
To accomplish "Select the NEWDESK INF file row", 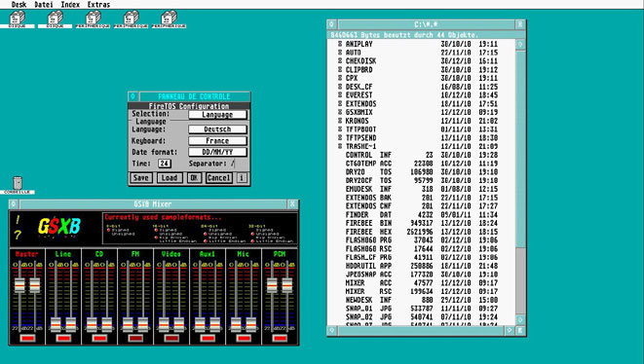I will (422, 300).
